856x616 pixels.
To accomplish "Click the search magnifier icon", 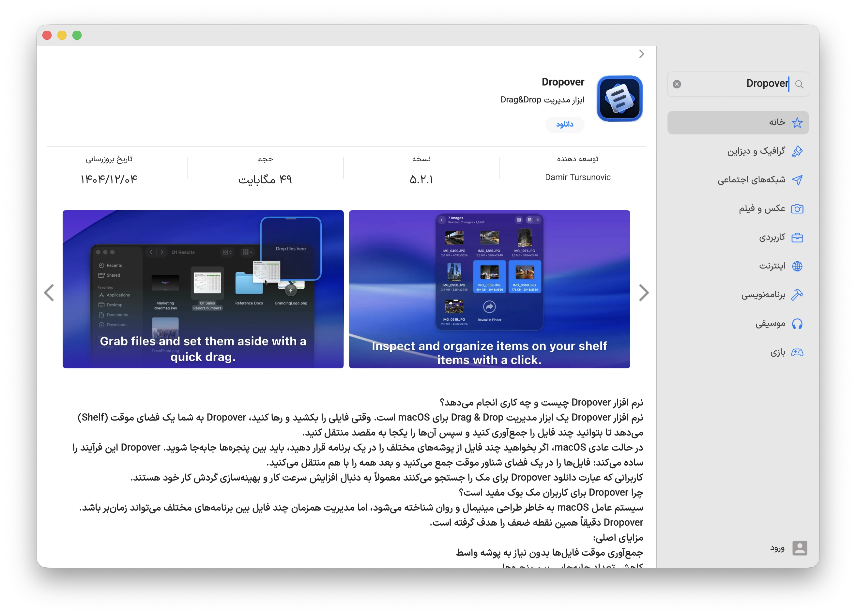I will [x=799, y=84].
